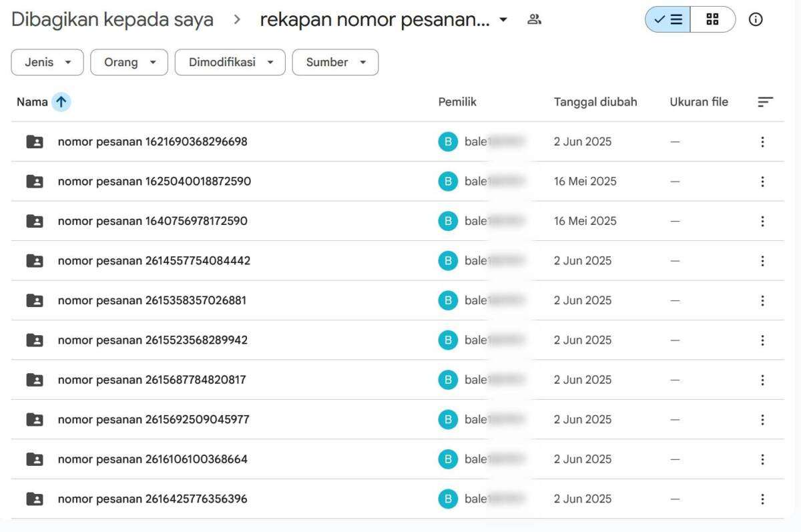Expand the Orang filter dropdown

[129, 62]
